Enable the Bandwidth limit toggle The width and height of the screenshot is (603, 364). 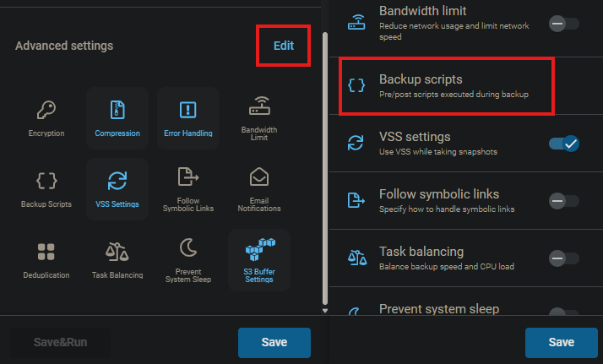563,24
